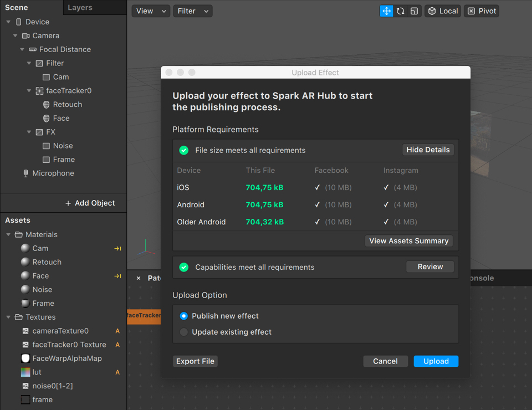Click the Hide Details button
This screenshot has width=532, height=410.
tap(428, 150)
